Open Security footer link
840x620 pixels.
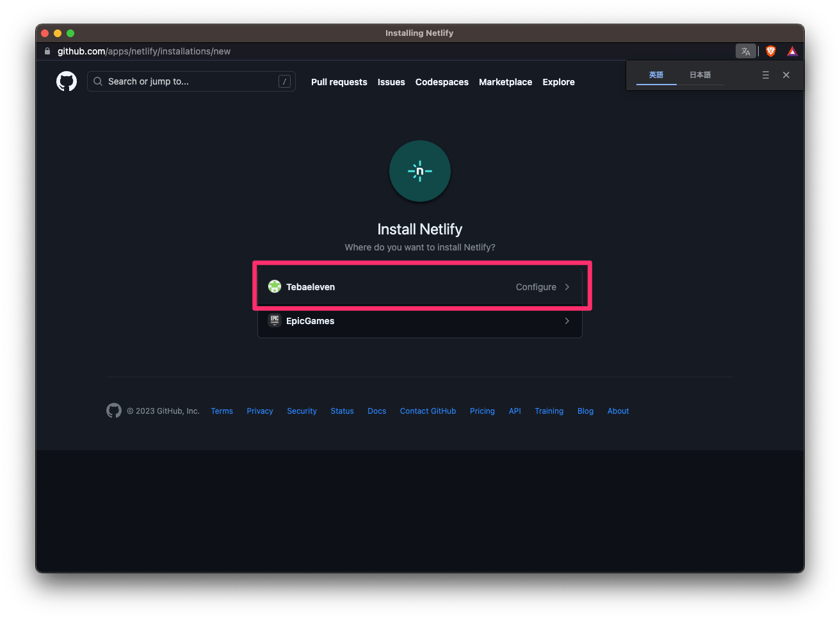click(302, 411)
